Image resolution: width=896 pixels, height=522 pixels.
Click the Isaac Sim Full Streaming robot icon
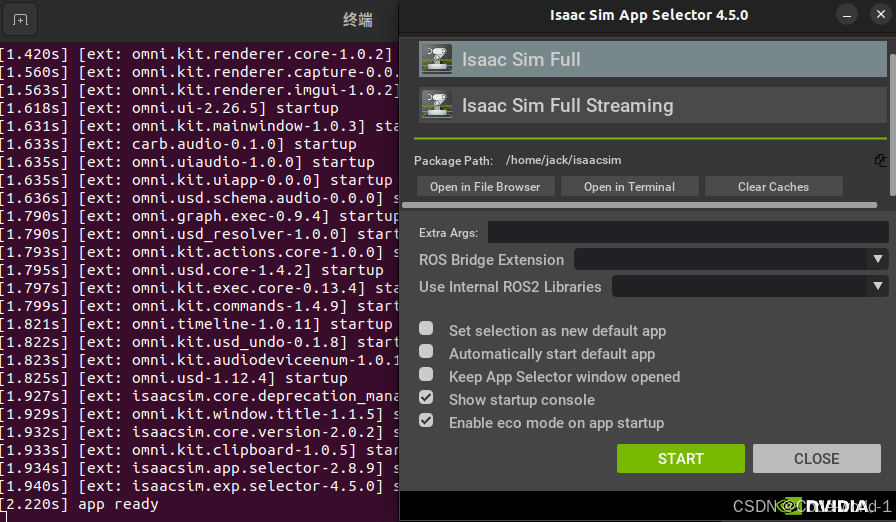click(x=437, y=105)
